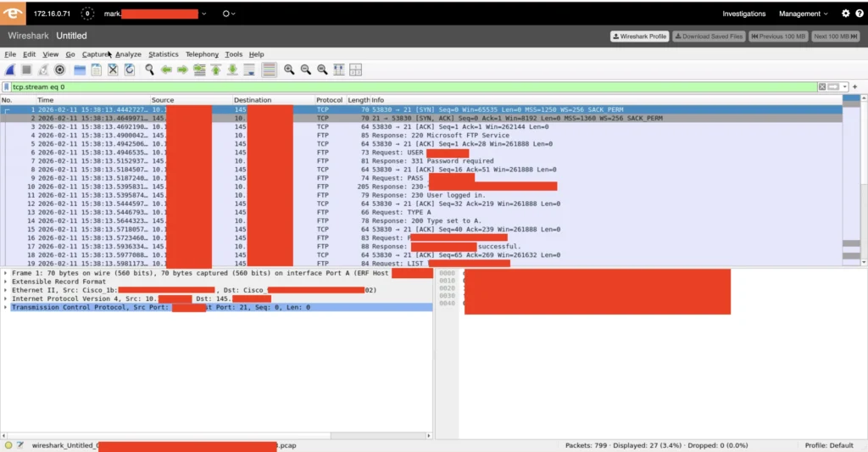Image resolution: width=868 pixels, height=452 pixels.
Task: Zoom out the packet text
Action: [305, 70]
